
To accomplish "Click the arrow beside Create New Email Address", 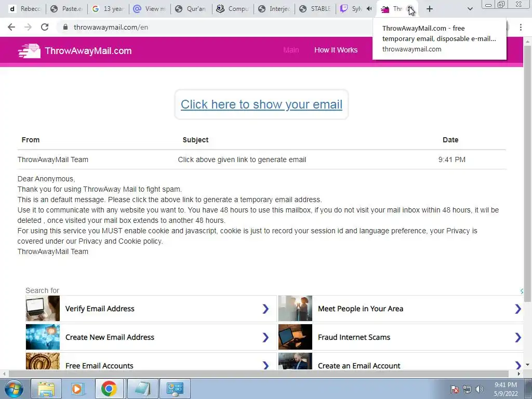I will 265,337.
